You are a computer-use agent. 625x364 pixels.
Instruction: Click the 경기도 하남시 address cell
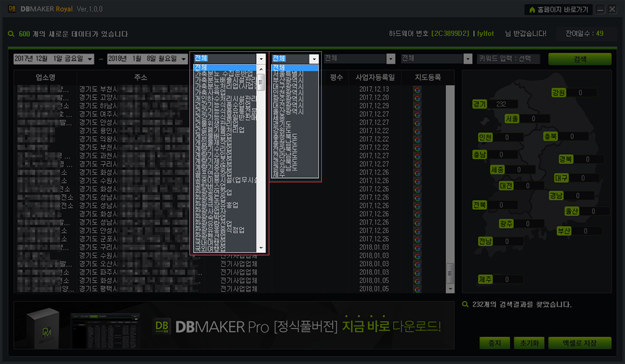point(98,106)
